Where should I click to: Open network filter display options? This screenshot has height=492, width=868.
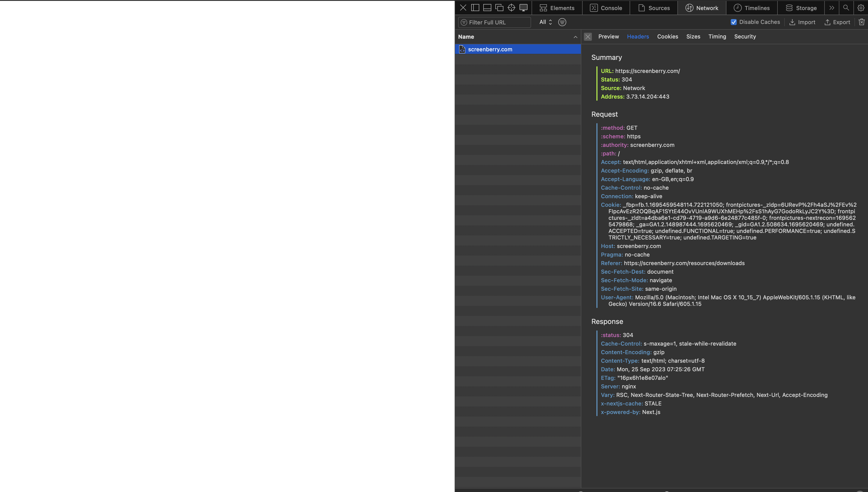point(562,22)
